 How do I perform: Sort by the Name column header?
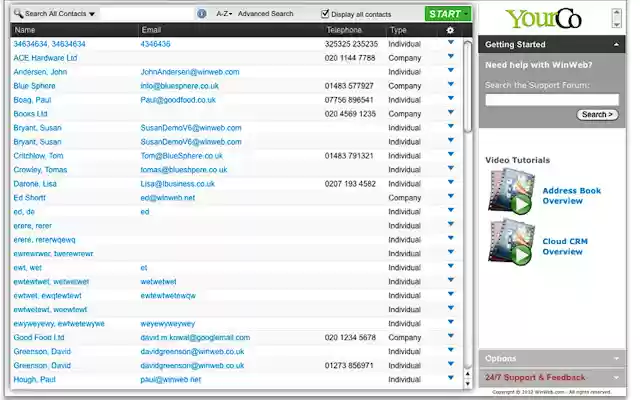point(25,30)
